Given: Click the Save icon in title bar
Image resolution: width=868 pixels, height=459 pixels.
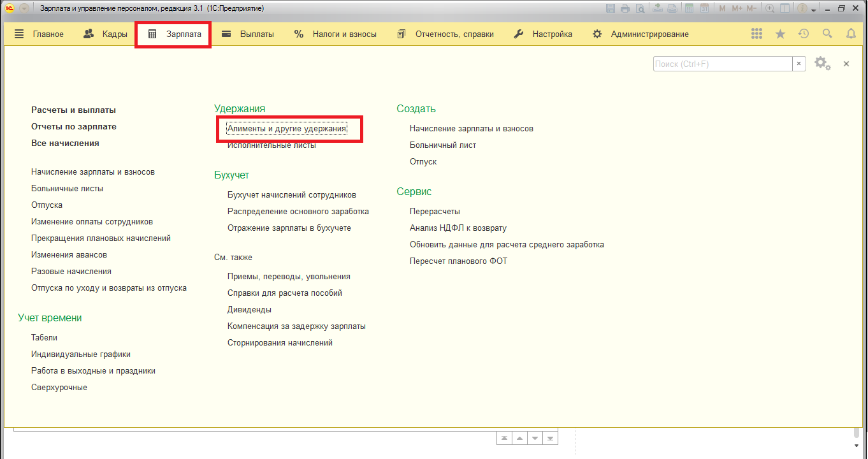Looking at the screenshot, I should tap(611, 8).
